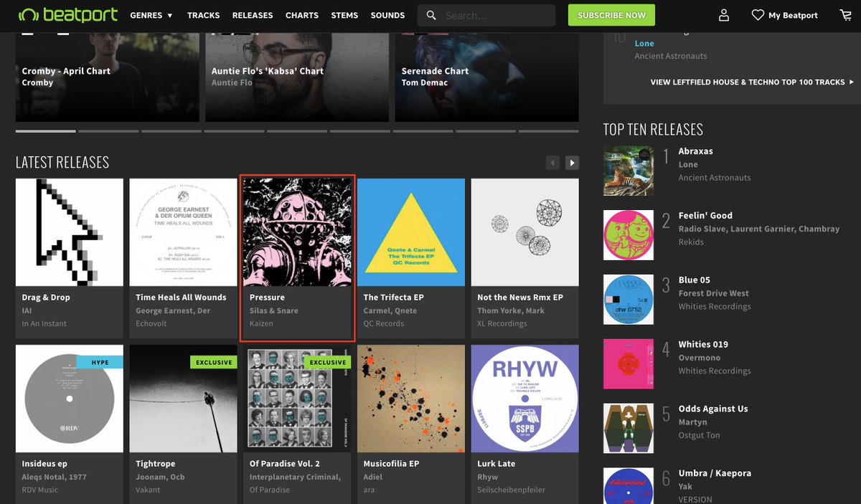Open My Beatport link
The height and width of the screenshot is (504, 861).
coord(793,15)
